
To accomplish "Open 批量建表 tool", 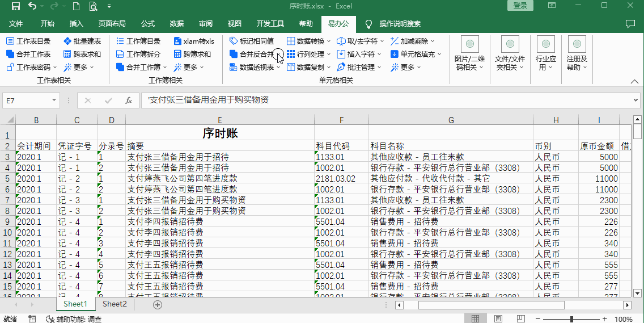I will (x=82, y=41).
